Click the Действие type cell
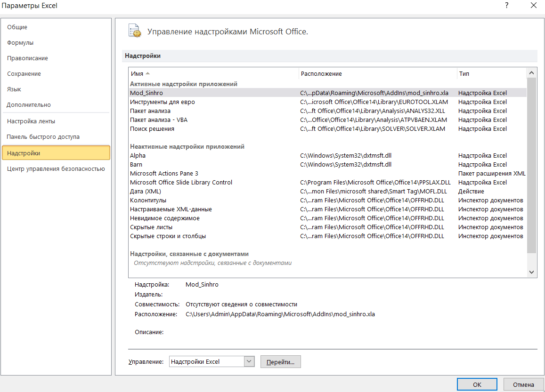This screenshot has height=392, width=545. pos(471,192)
